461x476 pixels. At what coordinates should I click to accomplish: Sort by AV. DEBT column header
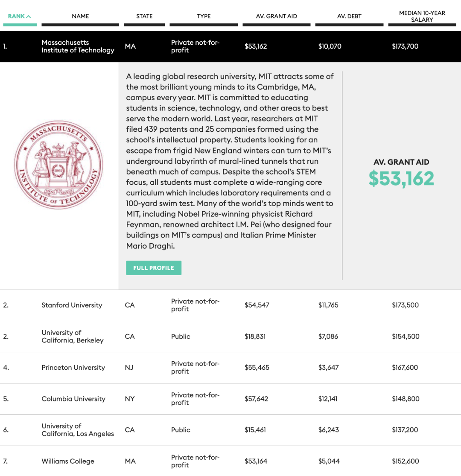349,16
